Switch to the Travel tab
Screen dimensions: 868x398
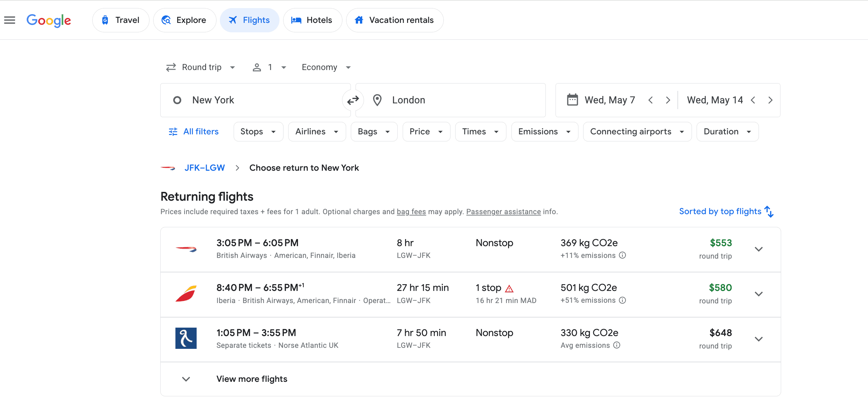pos(121,20)
